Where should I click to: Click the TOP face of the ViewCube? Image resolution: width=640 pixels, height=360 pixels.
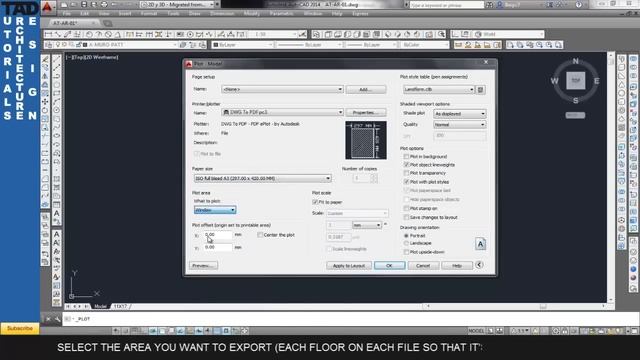[576, 80]
